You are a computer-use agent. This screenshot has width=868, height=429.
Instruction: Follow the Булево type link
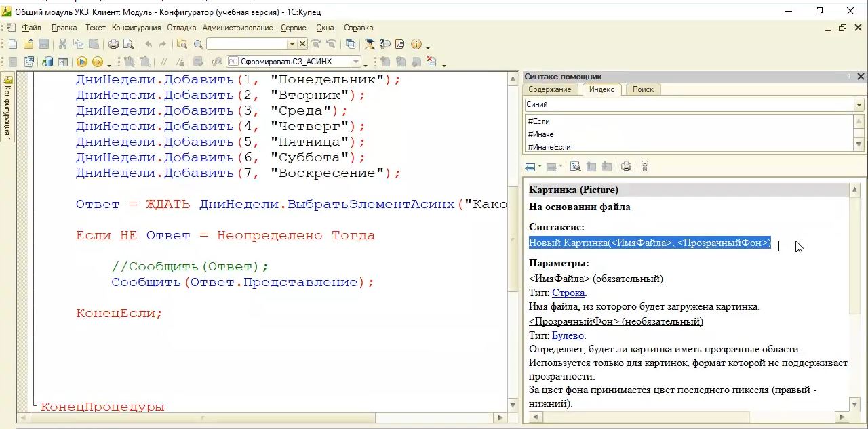click(x=568, y=335)
